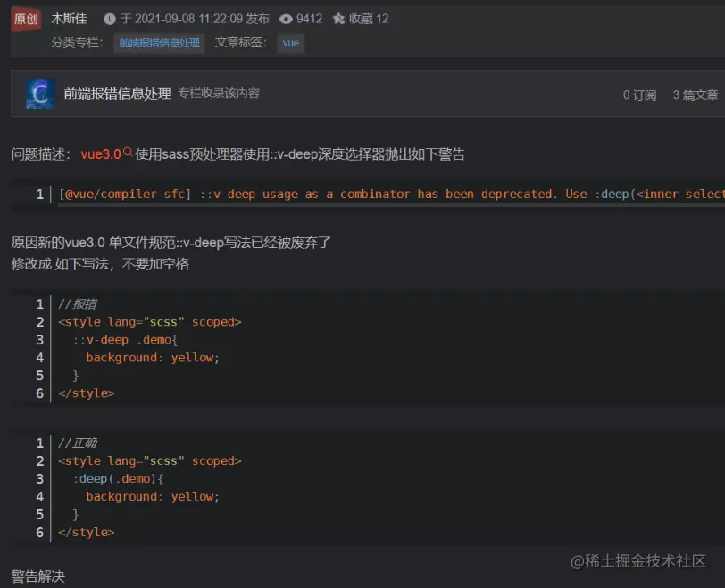This screenshot has width=725, height=588.
Task: Click 0 订阅 subscription count
Action: click(x=639, y=95)
